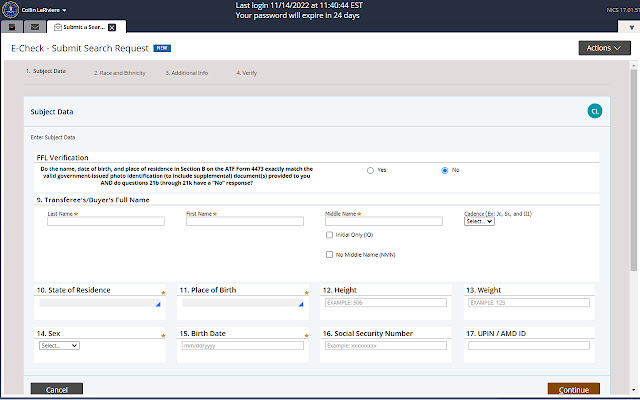
Task: Click the FBI seal logo
Action: (x=10, y=10)
